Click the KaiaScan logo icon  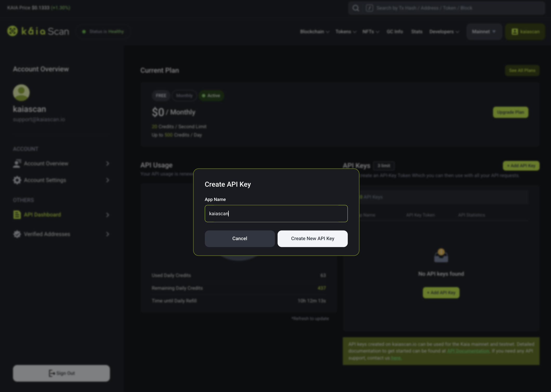point(12,31)
